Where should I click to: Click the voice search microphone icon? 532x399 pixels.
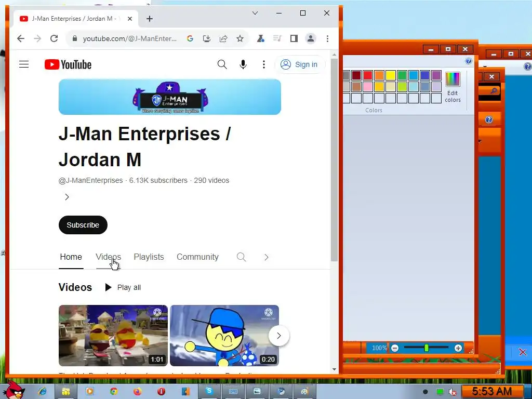pyautogui.click(x=243, y=64)
